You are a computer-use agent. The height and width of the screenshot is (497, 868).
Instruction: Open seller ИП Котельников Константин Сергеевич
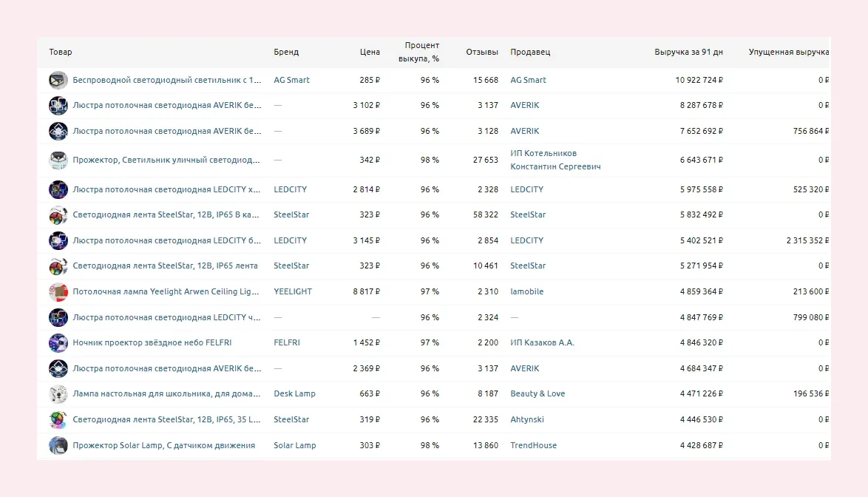click(555, 160)
